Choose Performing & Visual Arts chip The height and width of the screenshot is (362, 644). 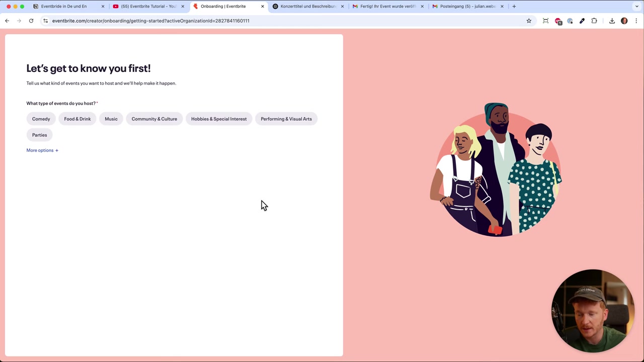click(286, 119)
